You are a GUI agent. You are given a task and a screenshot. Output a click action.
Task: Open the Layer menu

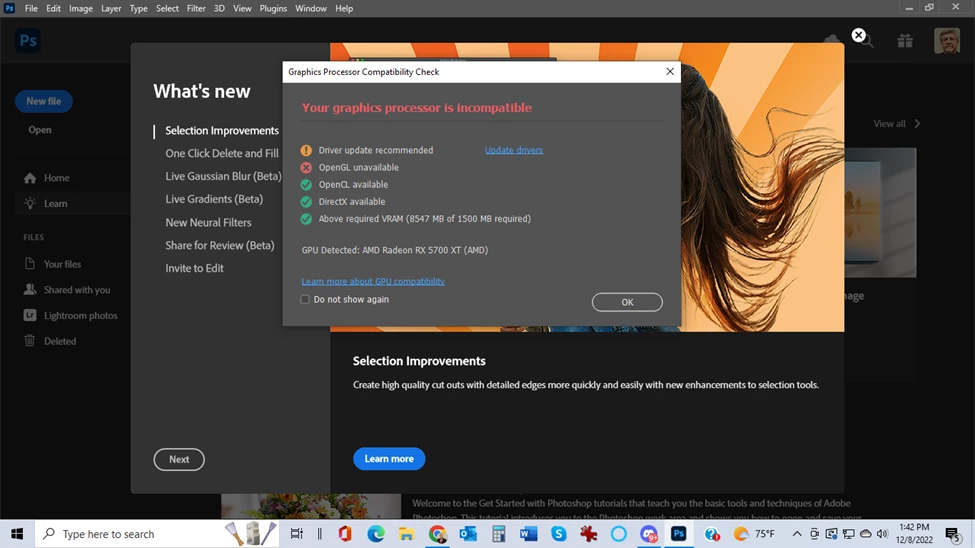point(111,9)
